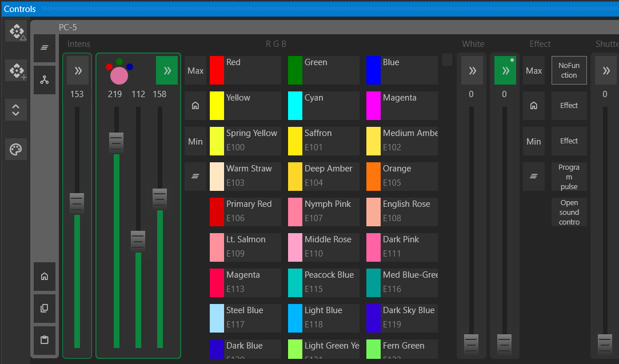Click the second White fader handle

click(505, 344)
